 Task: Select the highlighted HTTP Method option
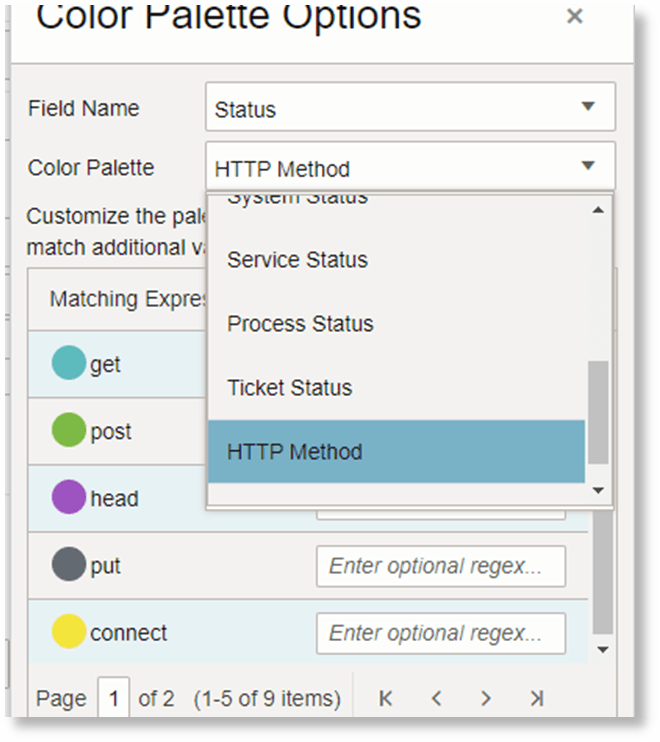click(x=295, y=452)
